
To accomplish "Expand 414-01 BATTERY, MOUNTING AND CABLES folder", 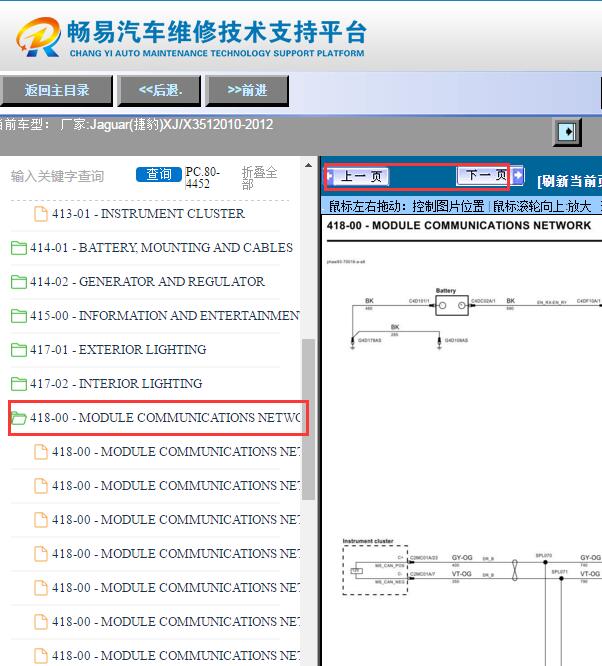I will click(19, 248).
